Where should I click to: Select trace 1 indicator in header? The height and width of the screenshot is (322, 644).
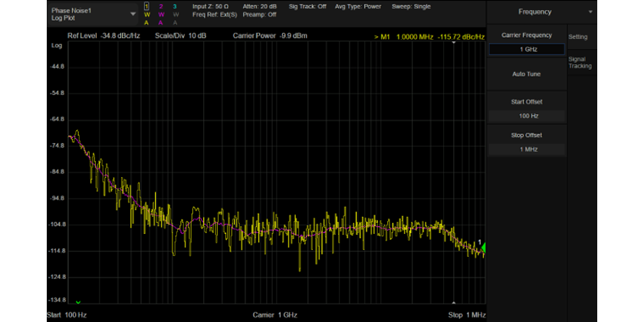pyautogui.click(x=146, y=7)
